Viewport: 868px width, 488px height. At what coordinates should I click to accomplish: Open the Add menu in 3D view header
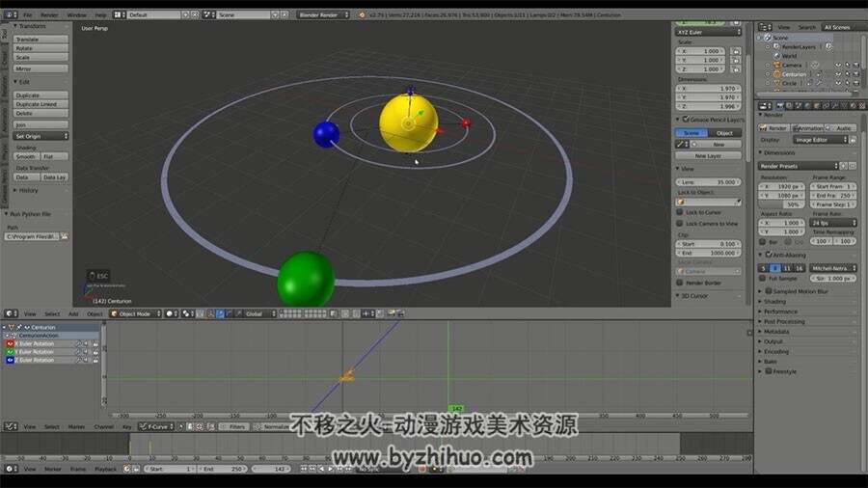(x=73, y=313)
